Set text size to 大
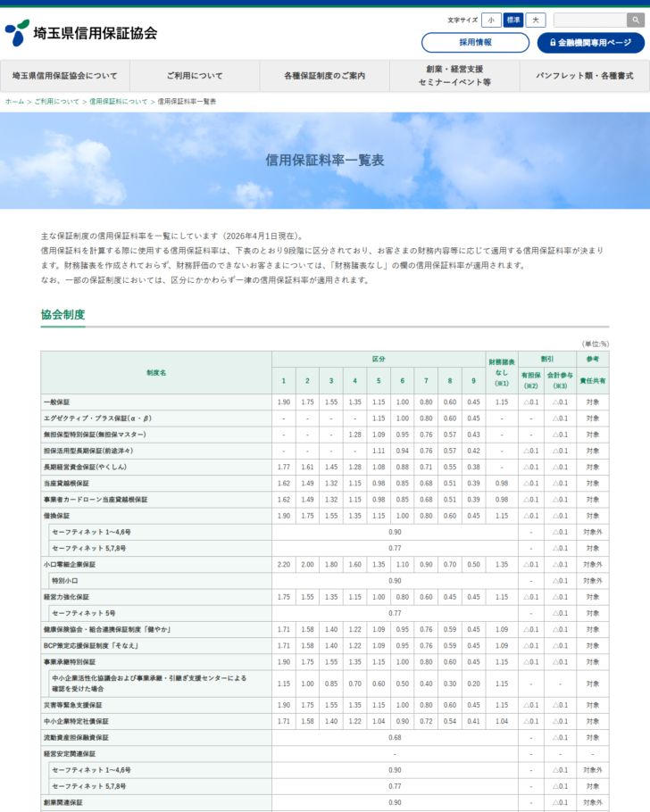650x812 pixels. coord(536,21)
